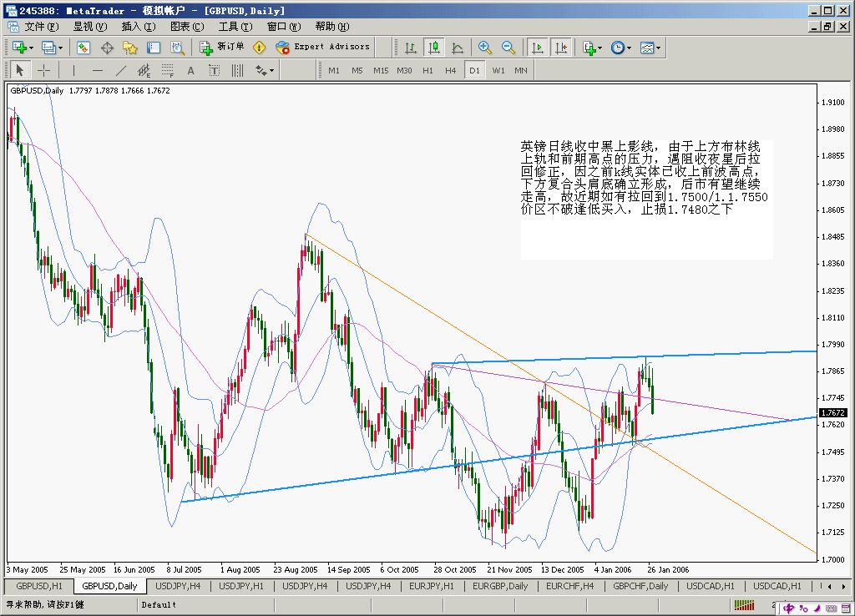Open the Profiles icon
The image size is (855, 616).
click(x=49, y=48)
